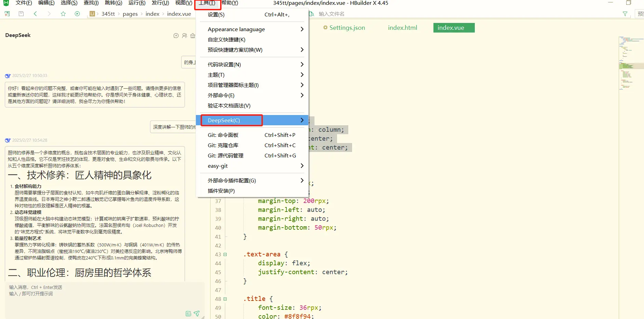Open the 发行(U) menu
Viewport: 644px width, 319px height.
point(160,3)
